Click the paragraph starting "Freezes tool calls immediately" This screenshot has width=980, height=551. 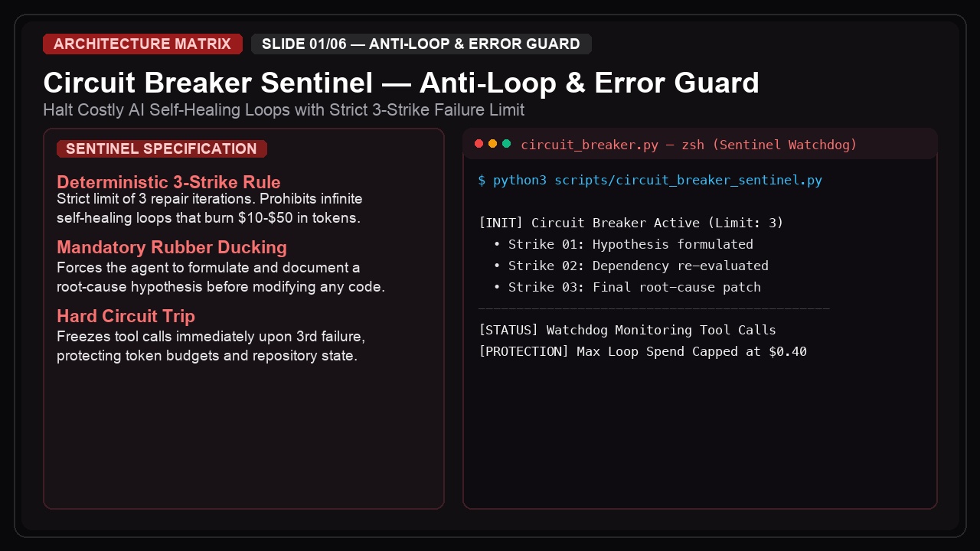click(211, 346)
